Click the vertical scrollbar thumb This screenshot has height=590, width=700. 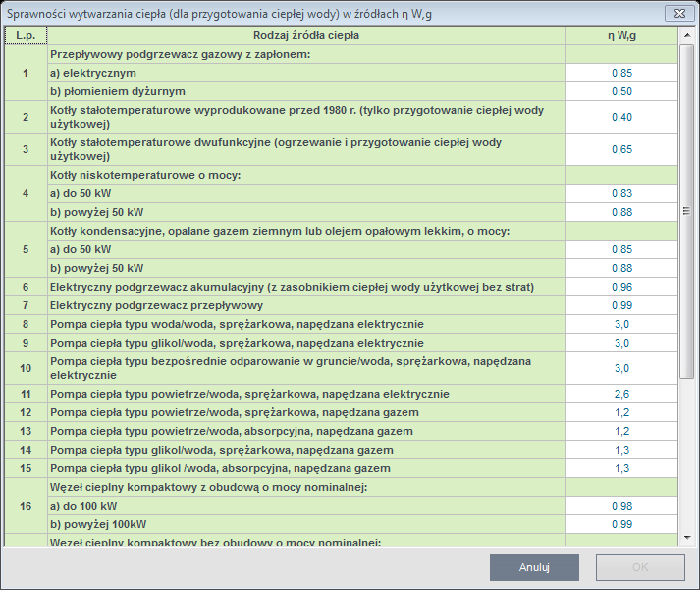tap(686, 211)
